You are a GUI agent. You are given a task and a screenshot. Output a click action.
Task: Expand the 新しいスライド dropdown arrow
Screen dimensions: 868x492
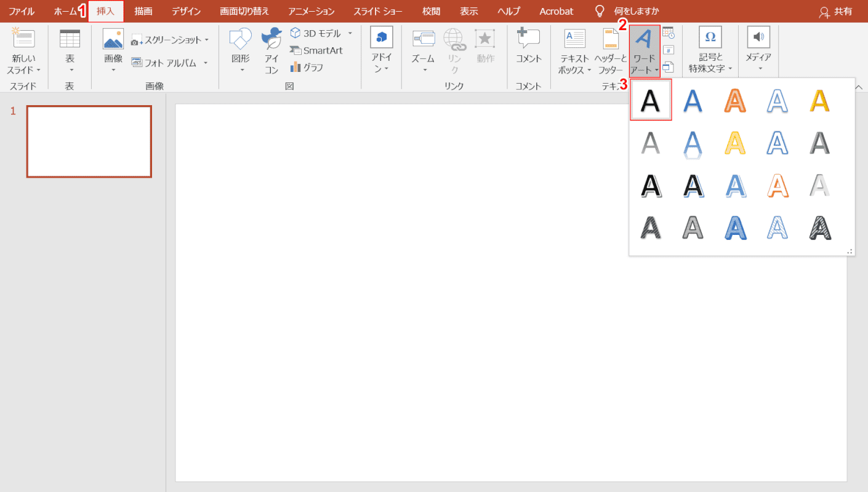coord(38,70)
